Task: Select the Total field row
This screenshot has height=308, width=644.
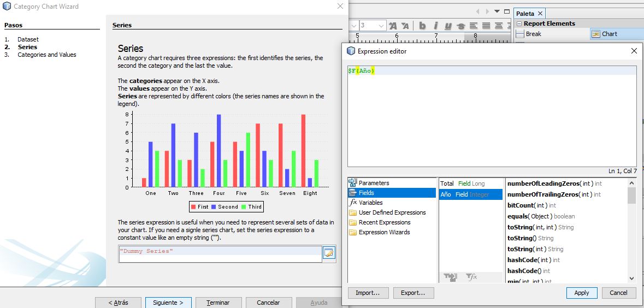Action: pos(471,183)
